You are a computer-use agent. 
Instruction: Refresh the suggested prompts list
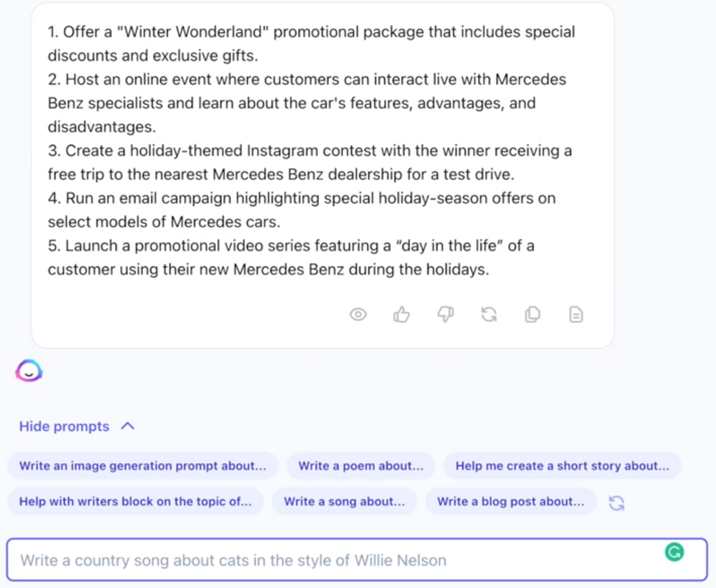pos(616,503)
